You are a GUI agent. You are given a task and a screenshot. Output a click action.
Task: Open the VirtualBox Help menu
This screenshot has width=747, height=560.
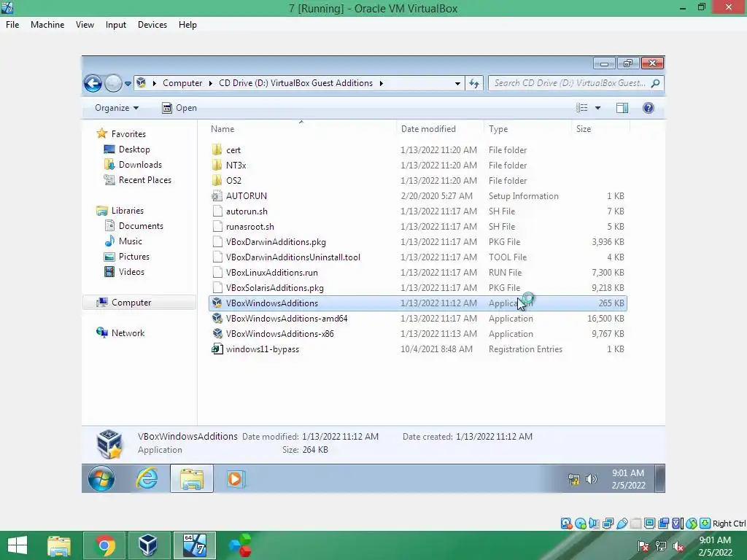coord(187,25)
